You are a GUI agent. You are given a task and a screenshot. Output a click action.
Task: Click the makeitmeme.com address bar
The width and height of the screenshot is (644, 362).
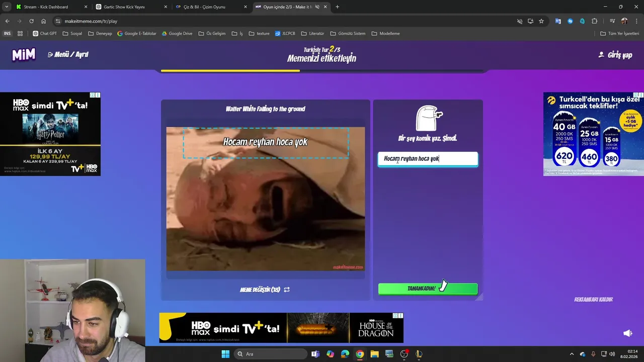click(x=287, y=21)
